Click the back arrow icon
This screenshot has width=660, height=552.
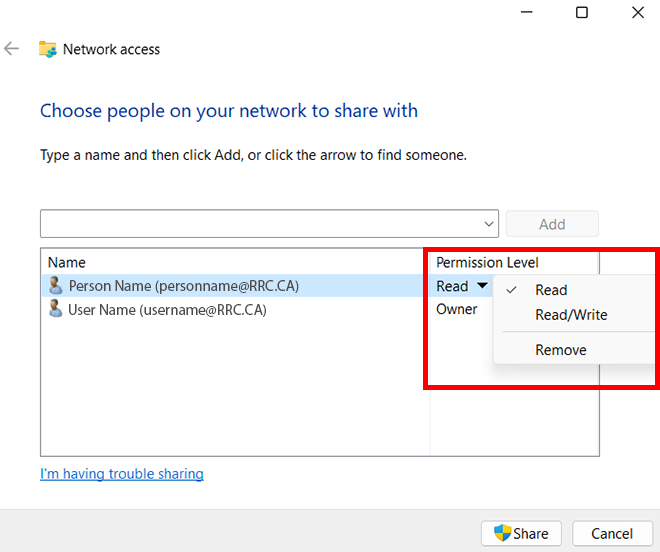coord(12,49)
